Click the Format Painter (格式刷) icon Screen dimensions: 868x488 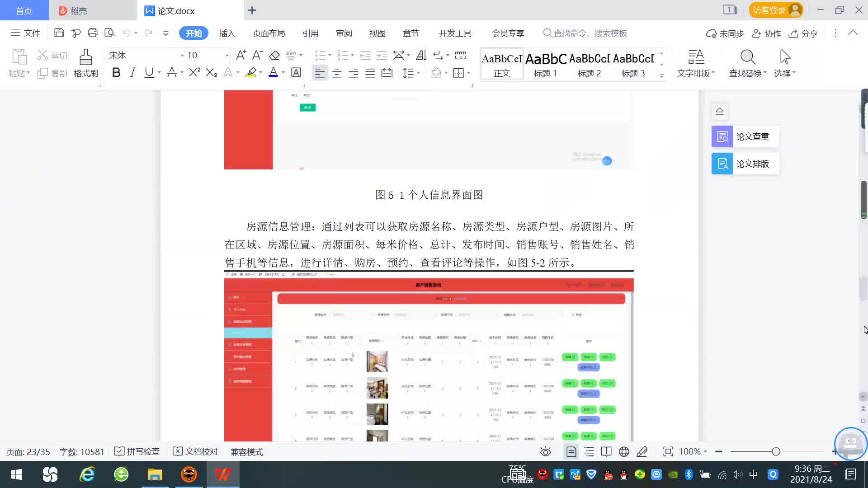pyautogui.click(x=85, y=63)
